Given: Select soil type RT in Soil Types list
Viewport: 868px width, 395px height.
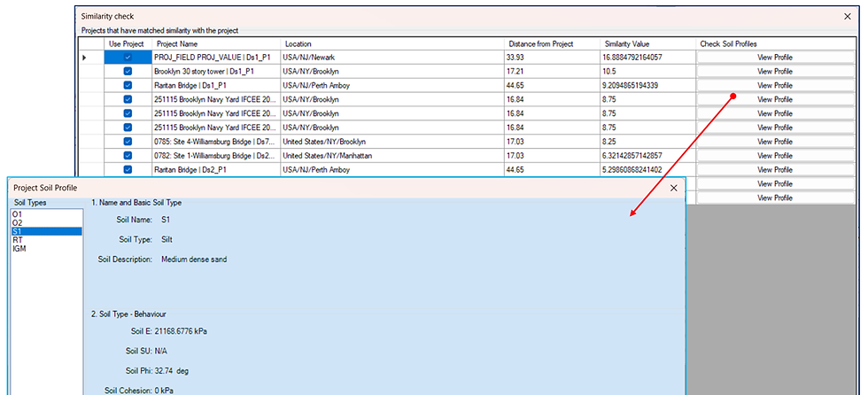Looking at the screenshot, I should 46,239.
